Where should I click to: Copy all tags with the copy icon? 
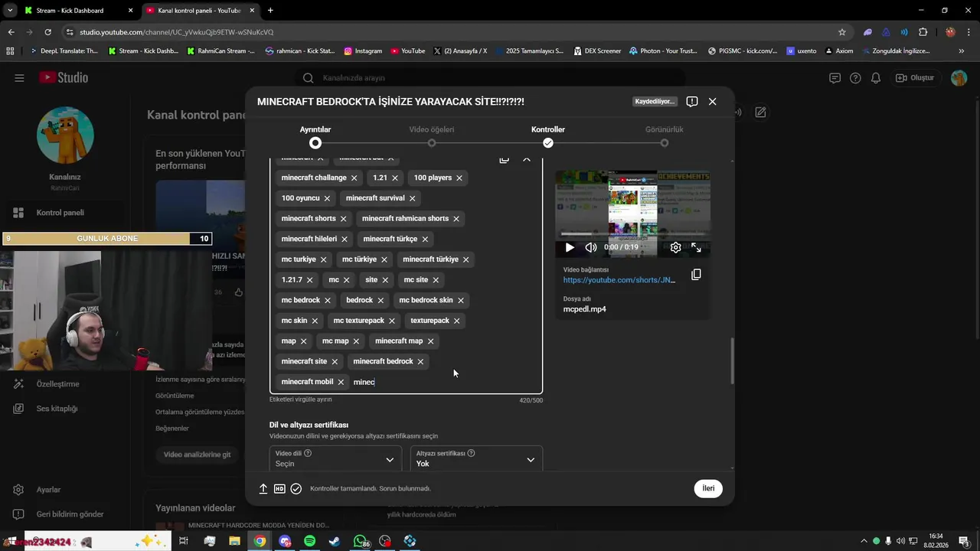(x=504, y=158)
